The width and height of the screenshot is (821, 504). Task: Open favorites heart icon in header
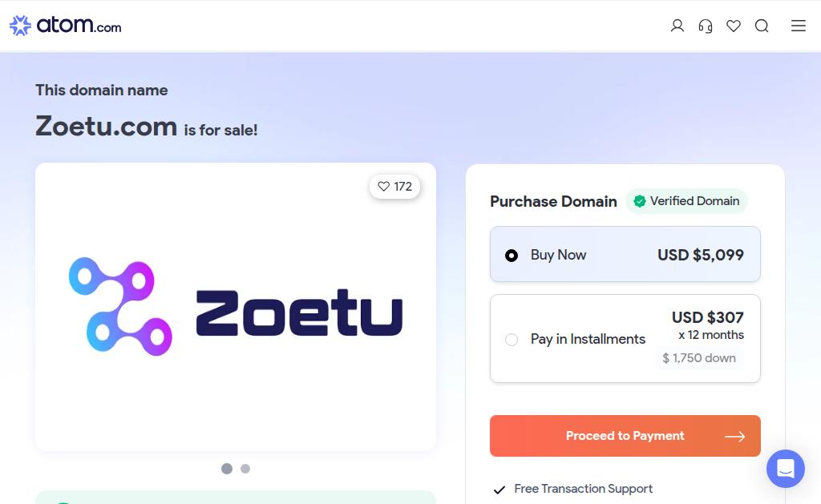(x=734, y=26)
